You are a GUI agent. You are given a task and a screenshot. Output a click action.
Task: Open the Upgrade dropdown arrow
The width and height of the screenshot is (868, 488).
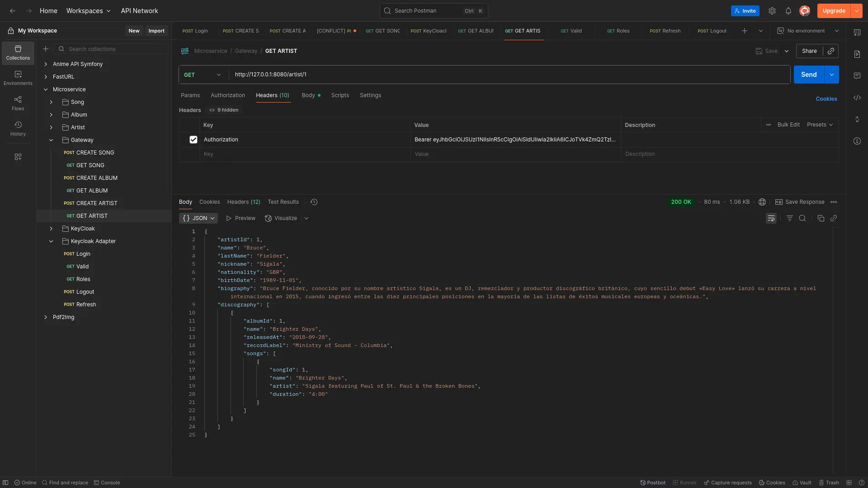coord(857,11)
